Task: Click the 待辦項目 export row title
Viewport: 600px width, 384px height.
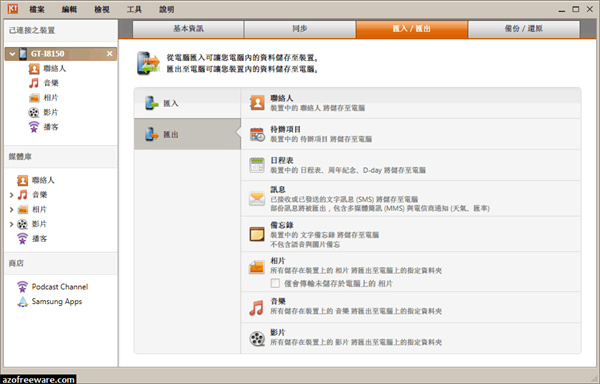Action: [x=285, y=129]
